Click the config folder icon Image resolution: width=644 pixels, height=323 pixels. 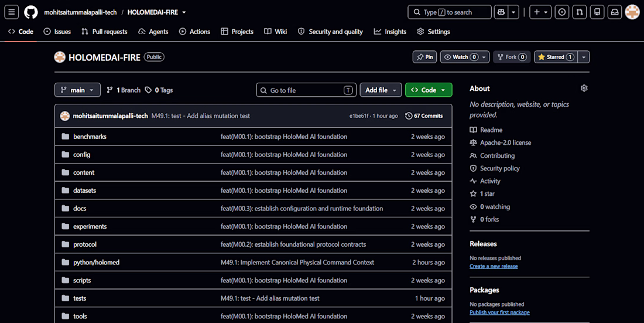click(x=66, y=154)
